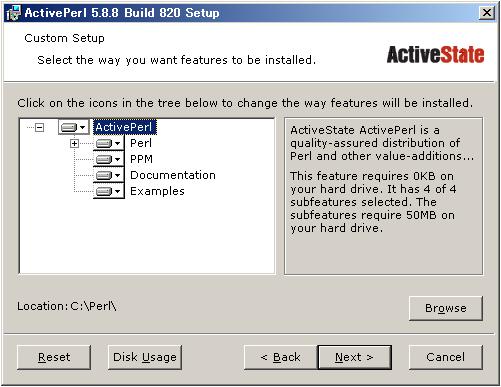Select the ActivePerl tree item
This screenshot has width=501, height=387.
pos(124,127)
